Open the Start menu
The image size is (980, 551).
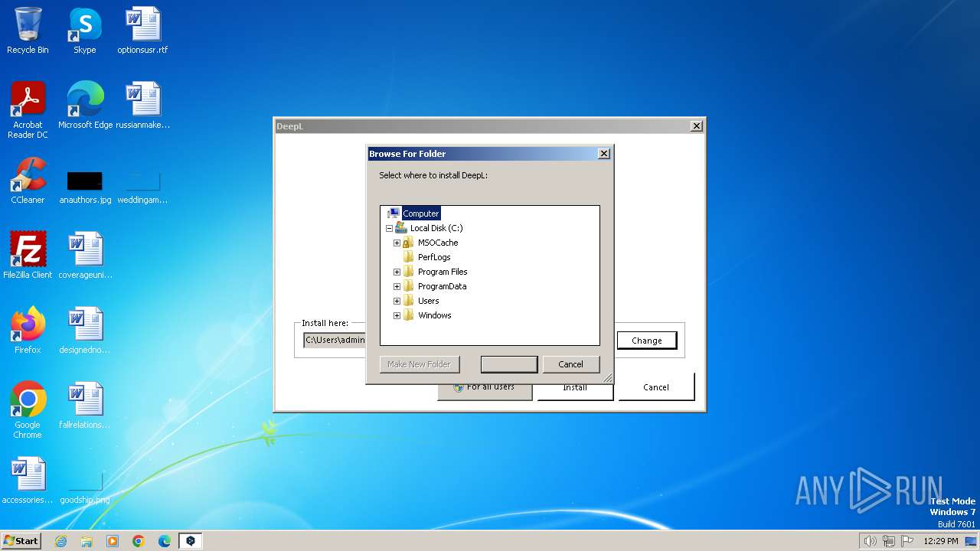[x=21, y=541]
